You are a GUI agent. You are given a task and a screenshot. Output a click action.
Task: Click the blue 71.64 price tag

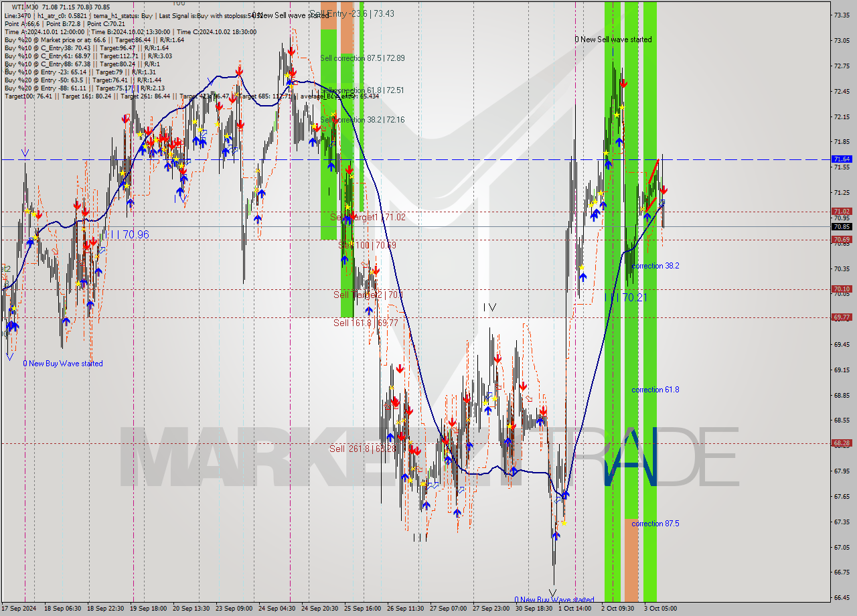pos(842,159)
